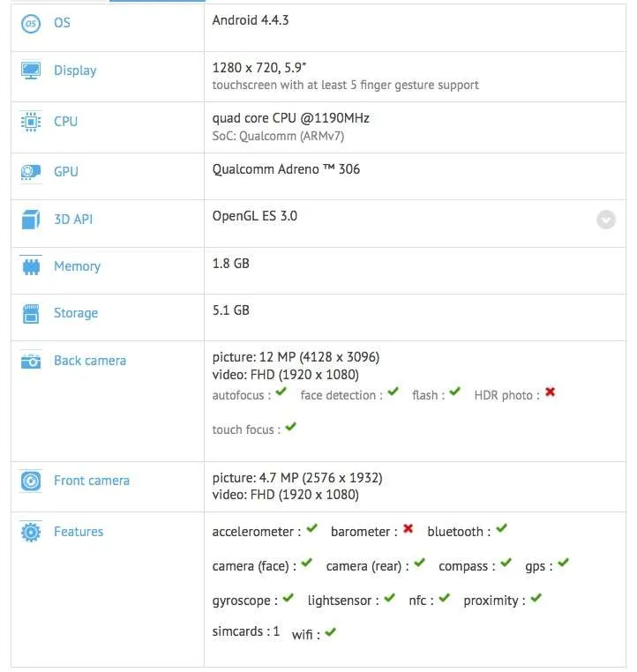Click the nfc green check mark
The height and width of the screenshot is (672, 637).
coord(445,597)
